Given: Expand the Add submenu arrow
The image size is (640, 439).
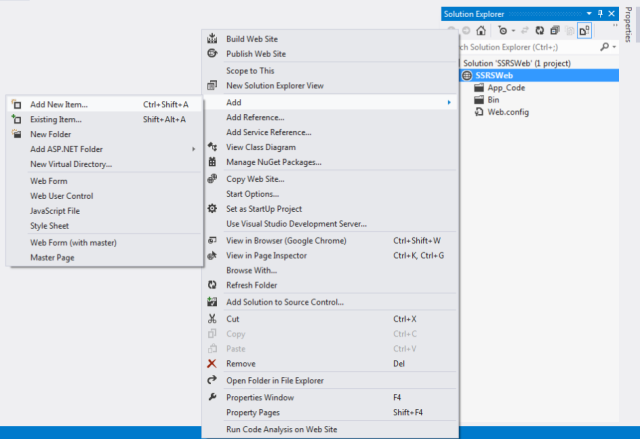Looking at the screenshot, I should coord(449,102).
